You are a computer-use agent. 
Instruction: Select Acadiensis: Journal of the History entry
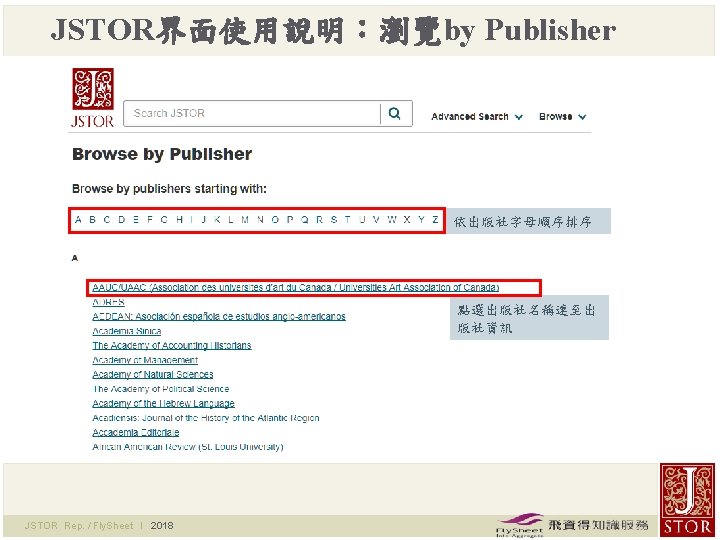(x=206, y=418)
